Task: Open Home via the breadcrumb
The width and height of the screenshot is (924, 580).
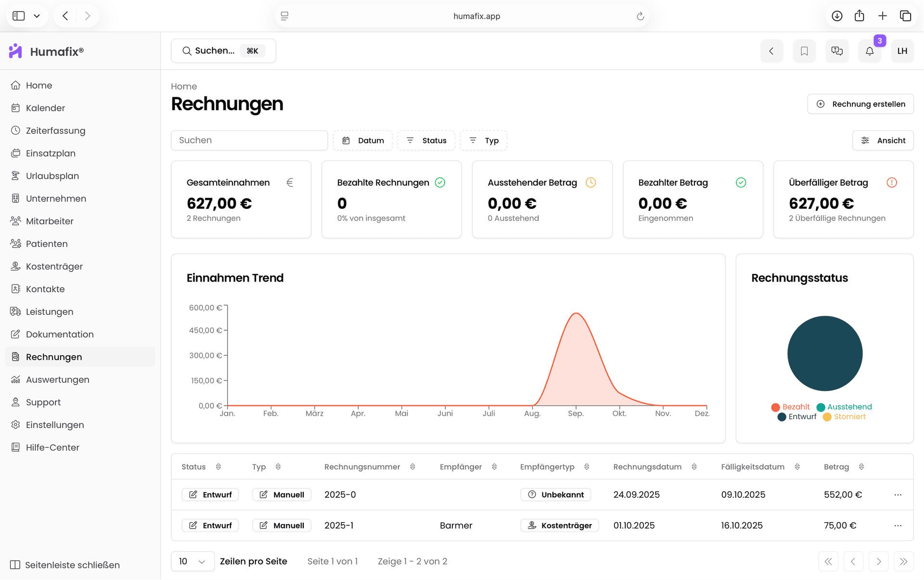Action: (184, 86)
